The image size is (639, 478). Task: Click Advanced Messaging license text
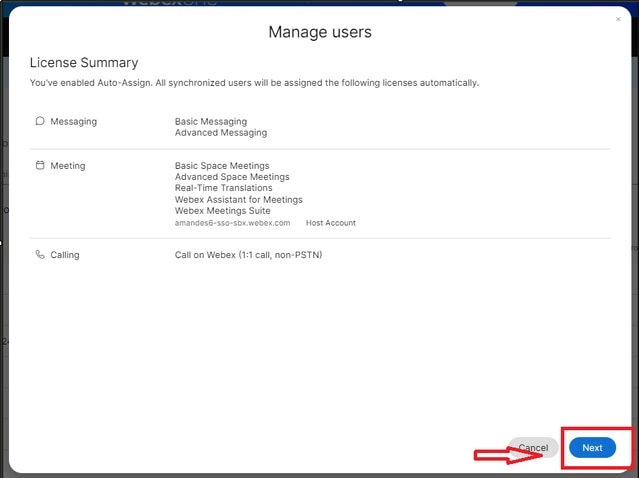click(221, 132)
